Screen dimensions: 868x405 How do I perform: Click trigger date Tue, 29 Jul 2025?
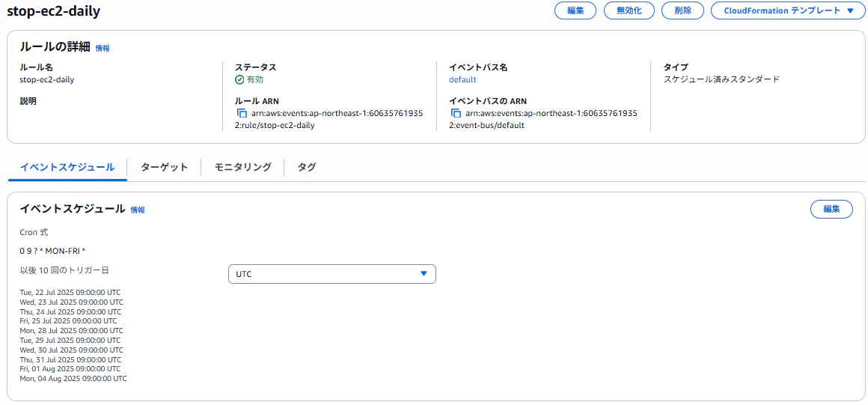70,340
